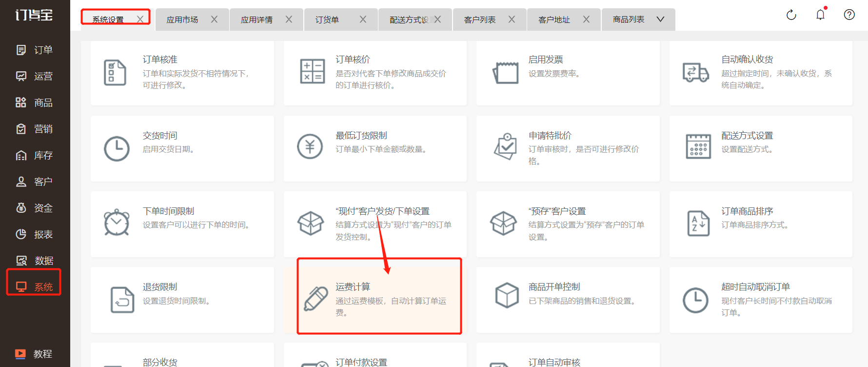Open the 教程 tutorial link

pyautogui.click(x=34, y=354)
